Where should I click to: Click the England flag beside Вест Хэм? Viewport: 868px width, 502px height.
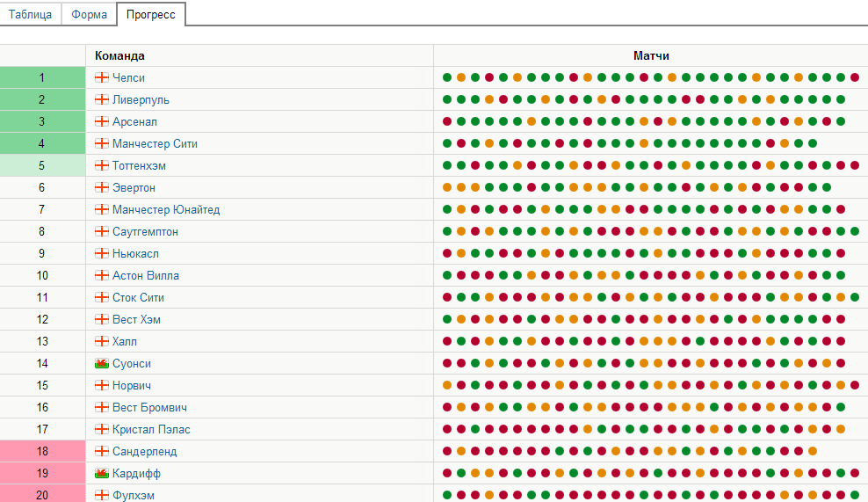[102, 318]
